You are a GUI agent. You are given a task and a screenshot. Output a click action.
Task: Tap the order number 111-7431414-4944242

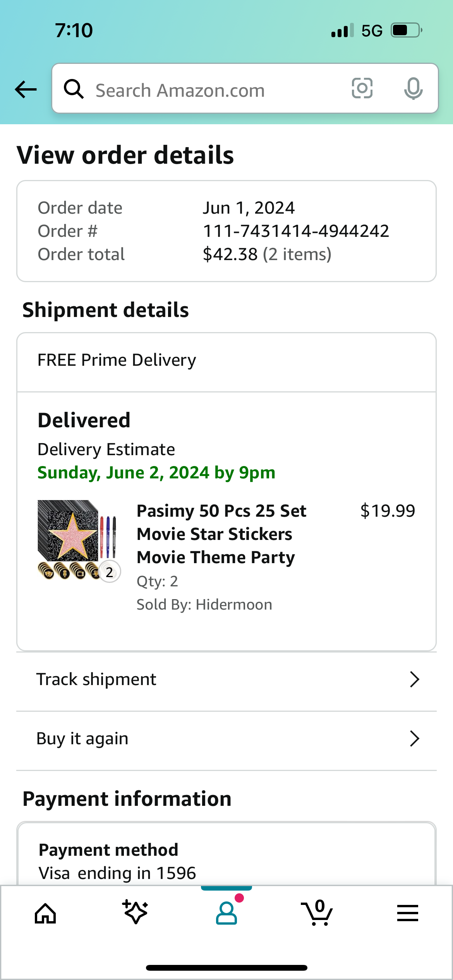point(296,231)
